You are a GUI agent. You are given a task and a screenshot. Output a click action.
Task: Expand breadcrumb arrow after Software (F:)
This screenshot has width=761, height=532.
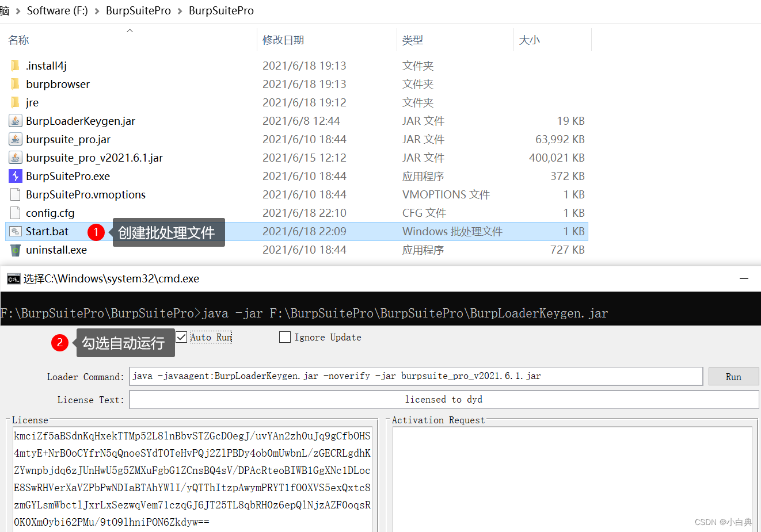pyautogui.click(x=97, y=11)
